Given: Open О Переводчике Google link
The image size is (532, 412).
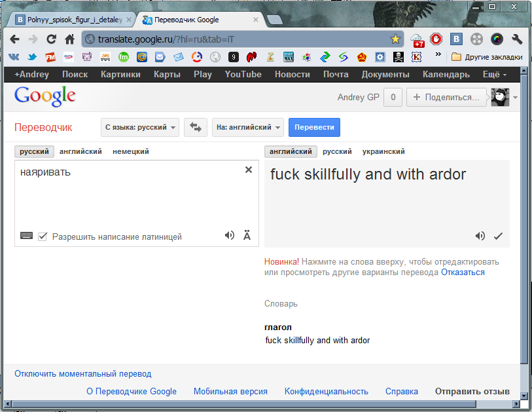Looking at the screenshot, I should [x=132, y=392].
